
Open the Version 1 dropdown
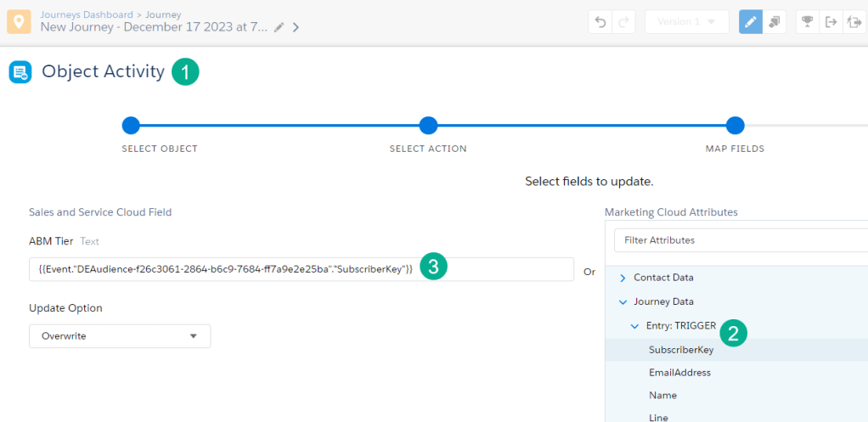point(686,23)
